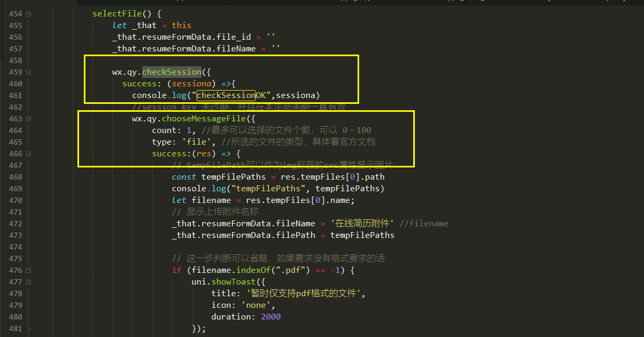The height and width of the screenshot is (337, 644).
Task: Click the showToast call on line 477
Action: (x=233, y=282)
